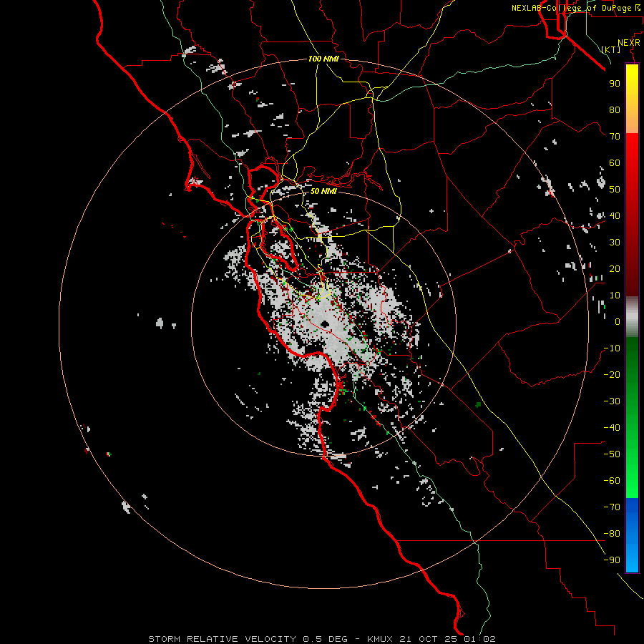Click the black radar site dot at center
This screenshot has height=644, width=644.
point(324,324)
